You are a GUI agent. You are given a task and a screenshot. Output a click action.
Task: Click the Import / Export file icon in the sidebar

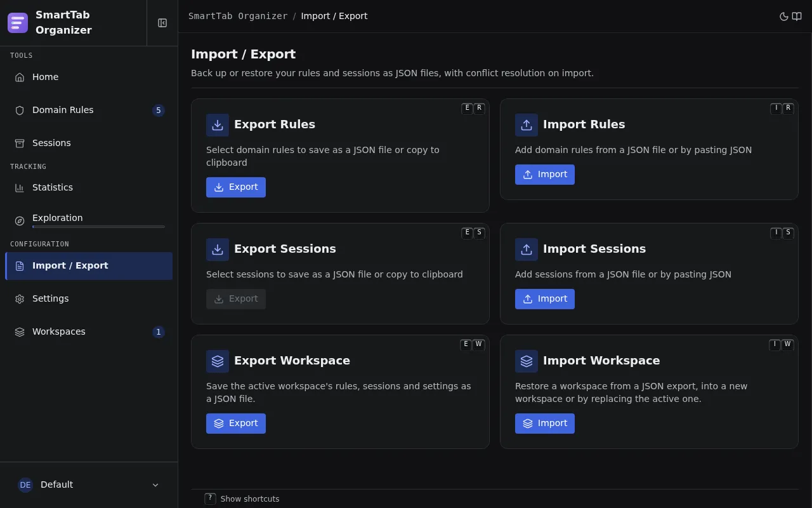pyautogui.click(x=20, y=266)
